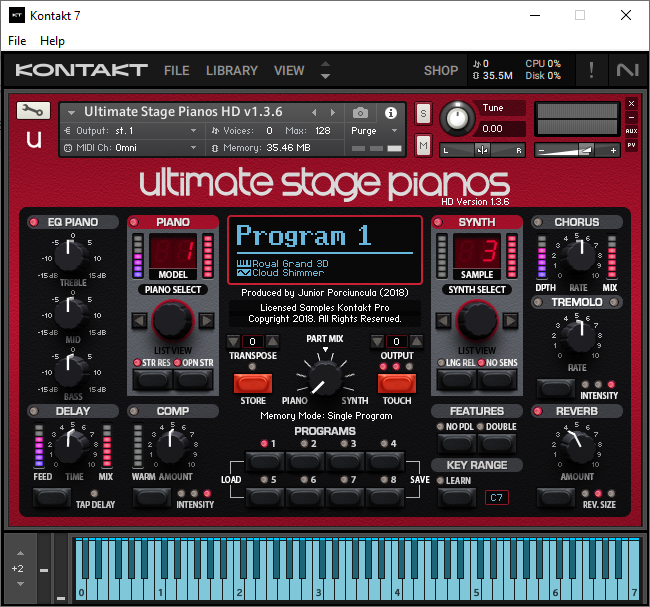The width and height of the screenshot is (650, 607).
Task: Open Kontakt FILE header menu
Action: tap(177, 70)
